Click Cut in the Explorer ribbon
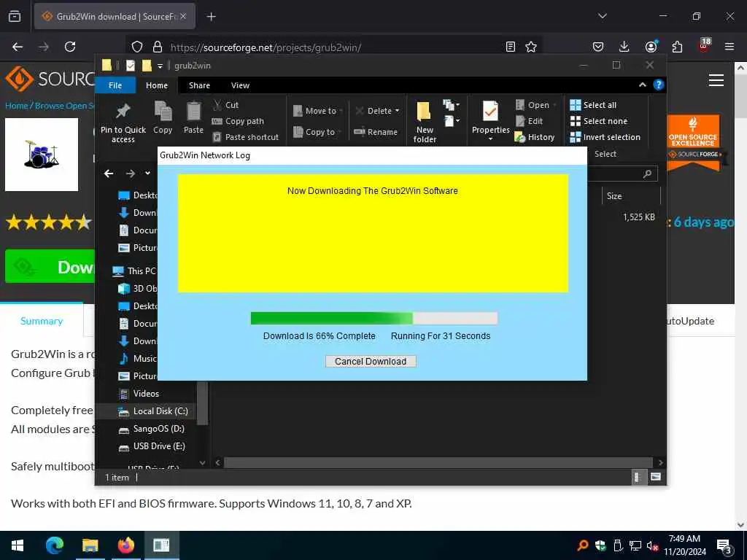This screenshot has width=747, height=560. (x=226, y=105)
